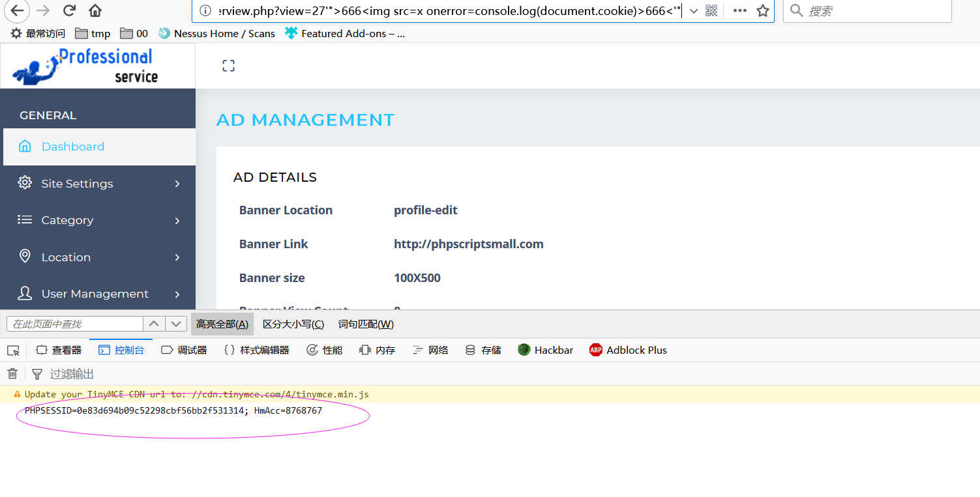Click the GENERAL sidebar heading
This screenshot has height=497, width=980.
pyautogui.click(x=48, y=115)
